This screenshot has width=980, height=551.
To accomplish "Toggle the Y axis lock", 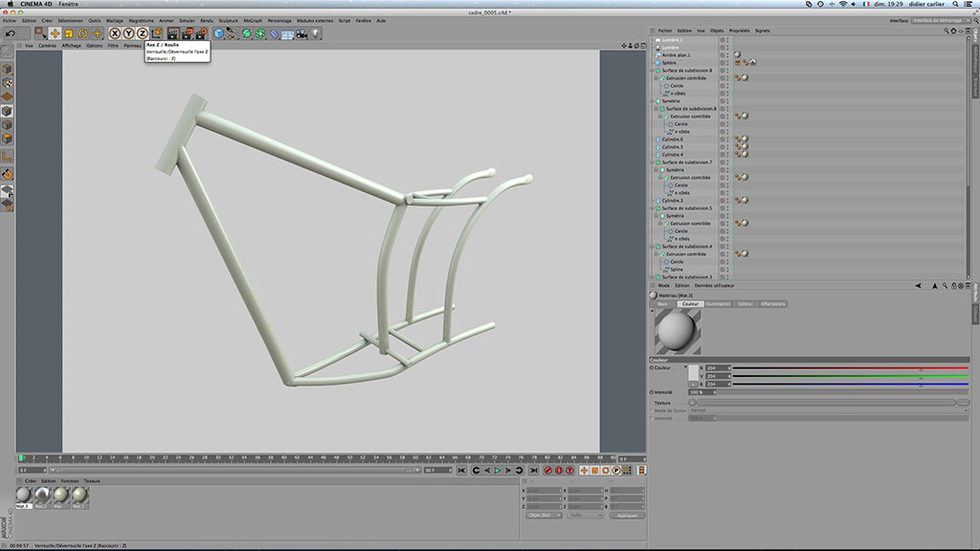I will coord(129,33).
